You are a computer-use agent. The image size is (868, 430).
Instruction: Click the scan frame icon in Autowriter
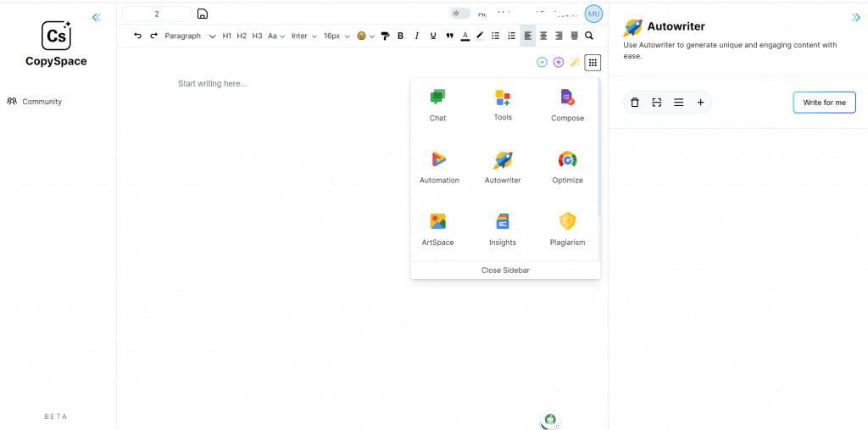(657, 103)
